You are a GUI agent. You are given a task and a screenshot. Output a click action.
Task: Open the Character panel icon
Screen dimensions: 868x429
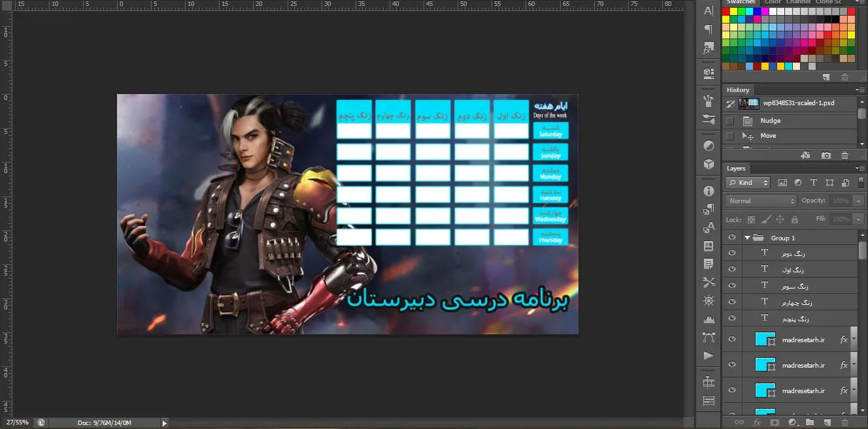709,10
